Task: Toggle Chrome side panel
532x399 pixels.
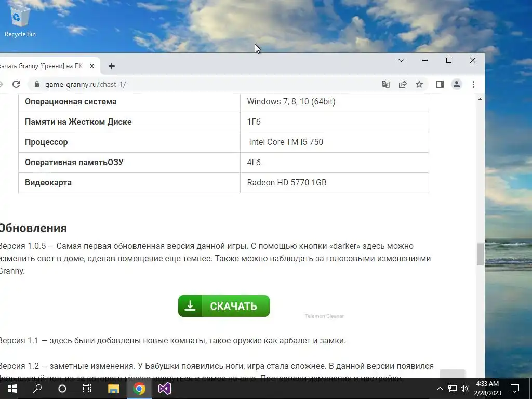Action: pyautogui.click(x=440, y=84)
